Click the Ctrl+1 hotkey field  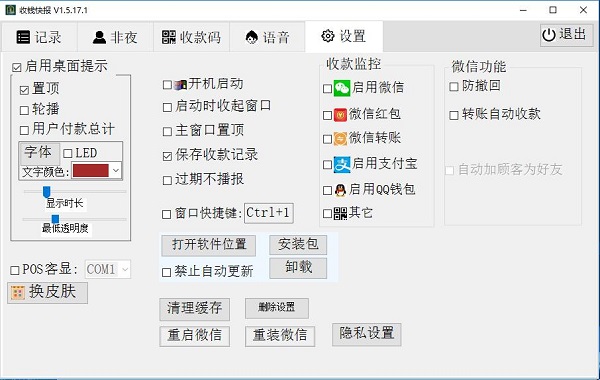269,213
